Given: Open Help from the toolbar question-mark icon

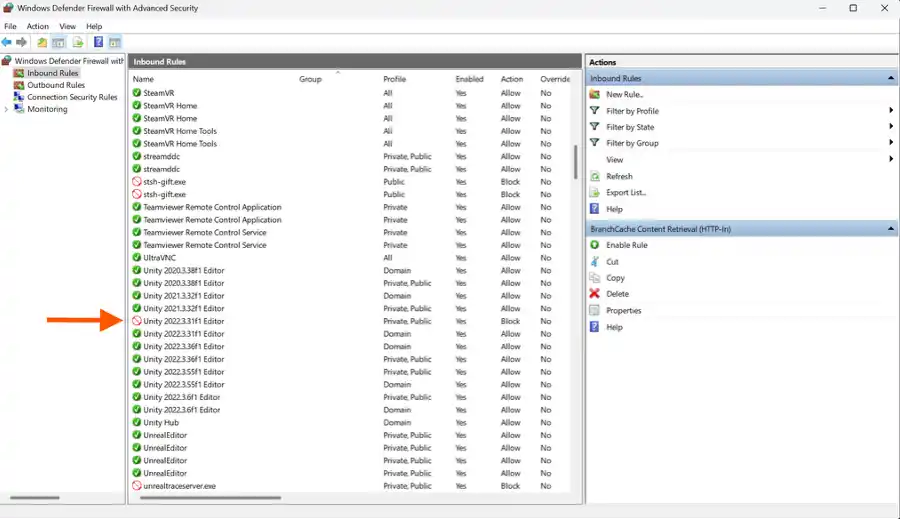Looking at the screenshot, I should pos(98,42).
